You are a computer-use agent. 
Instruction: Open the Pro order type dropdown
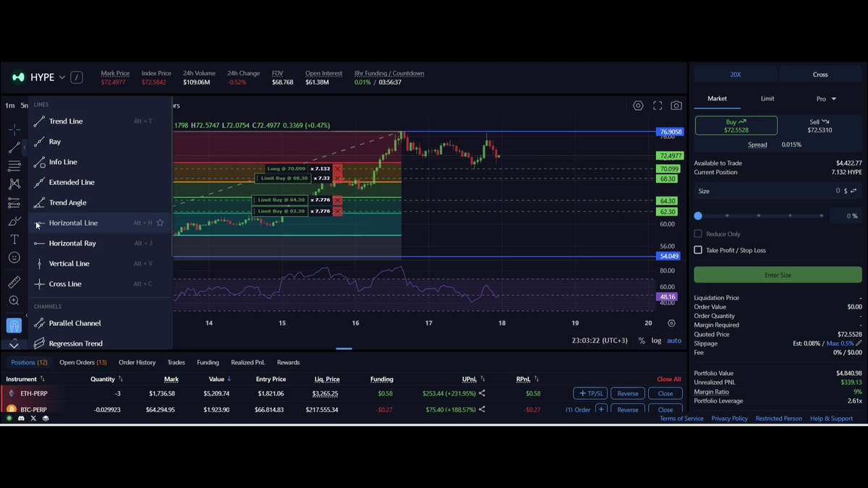826,98
